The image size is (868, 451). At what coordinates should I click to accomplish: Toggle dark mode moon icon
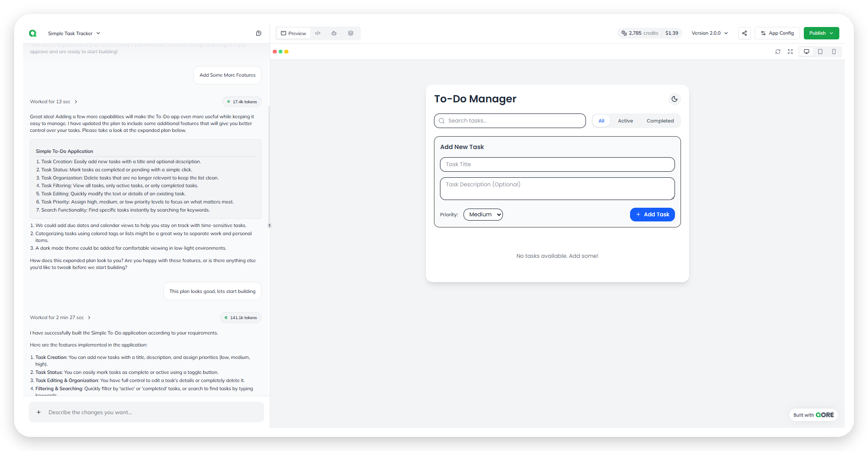pyautogui.click(x=675, y=99)
